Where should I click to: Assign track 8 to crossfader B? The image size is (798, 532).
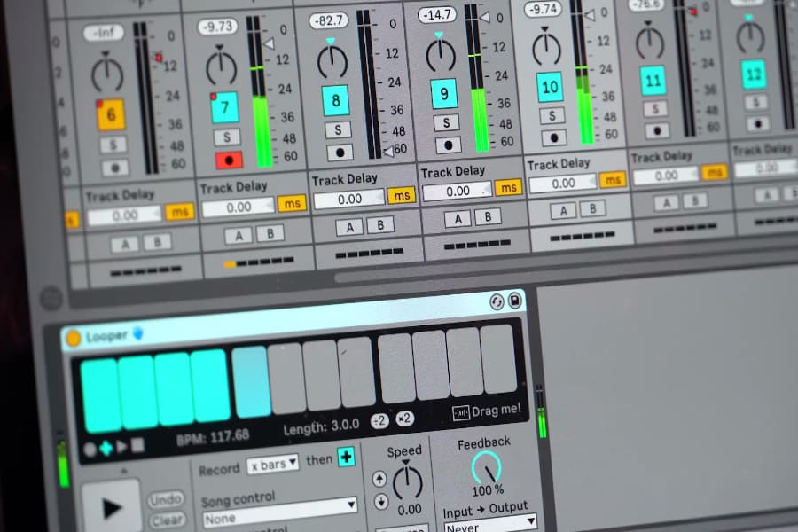pos(380,225)
